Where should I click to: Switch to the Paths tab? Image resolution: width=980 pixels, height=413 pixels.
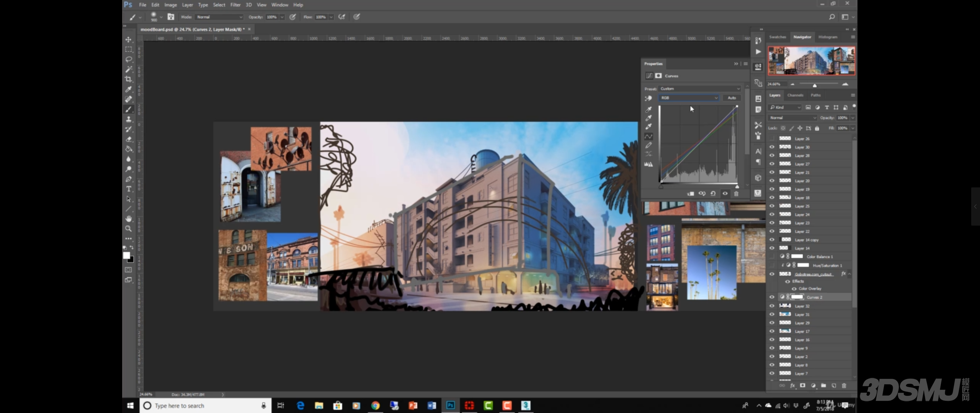(x=815, y=95)
